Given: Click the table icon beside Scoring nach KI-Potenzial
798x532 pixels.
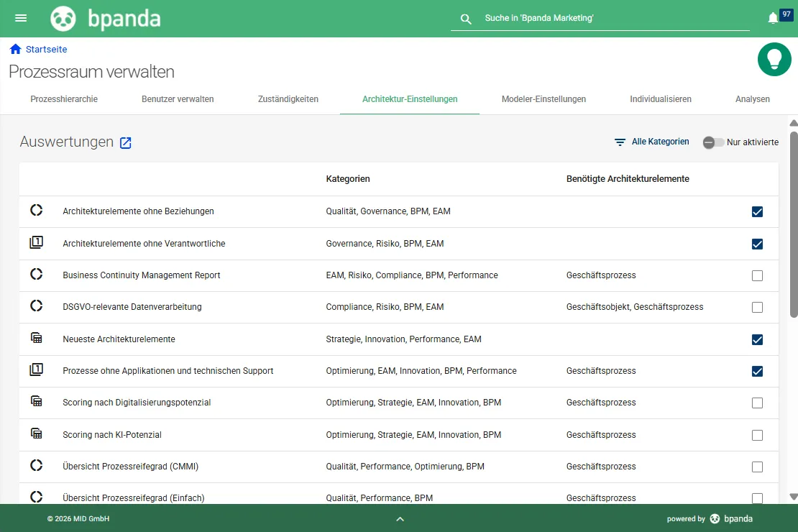Looking at the screenshot, I should pos(37,435).
